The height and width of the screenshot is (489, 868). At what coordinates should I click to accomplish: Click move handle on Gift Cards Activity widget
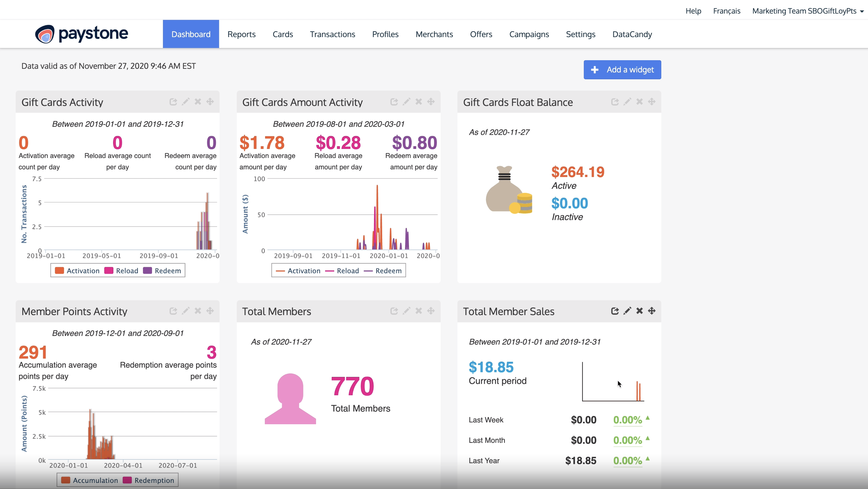click(210, 102)
